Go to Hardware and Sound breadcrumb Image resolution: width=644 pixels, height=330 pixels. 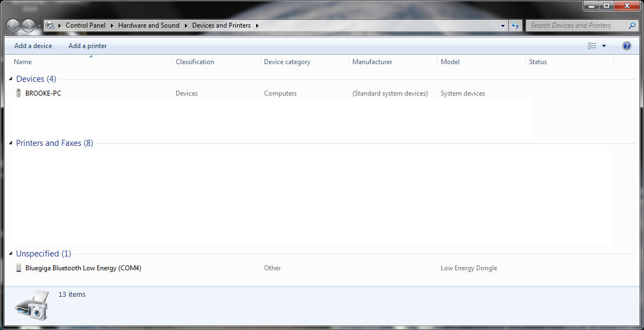149,25
